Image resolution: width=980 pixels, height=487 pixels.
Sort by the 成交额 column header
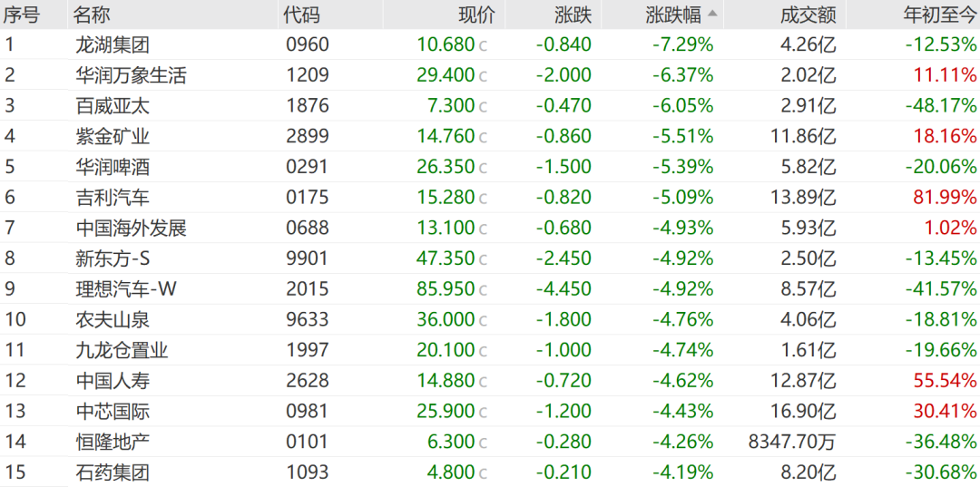coord(808,15)
